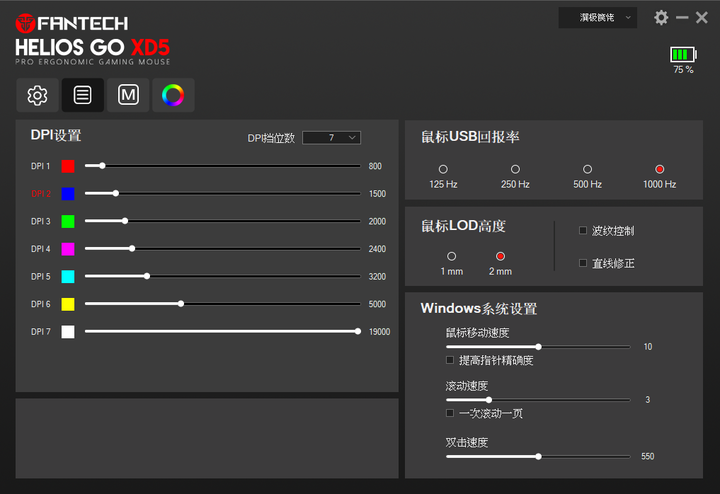Click the 800 DPI value
720x494 pixels.
[375, 166]
